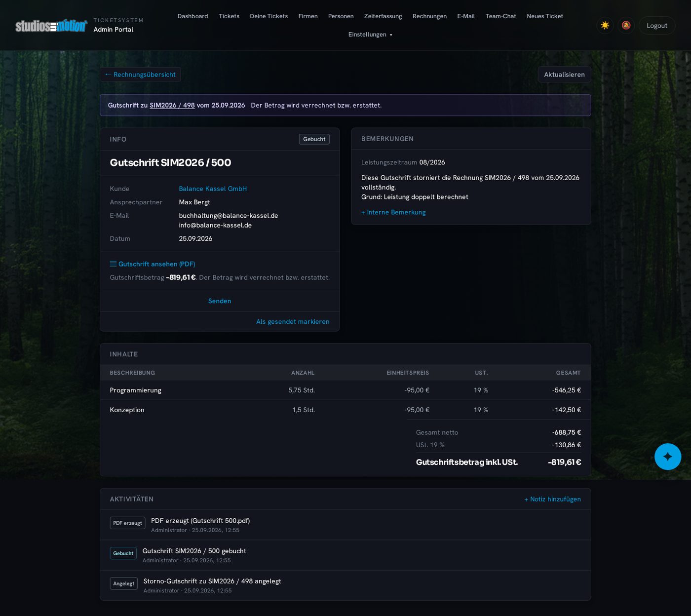Click the USt. 19 % amount -130,86 €
This screenshot has height=616, width=691.
567,445
